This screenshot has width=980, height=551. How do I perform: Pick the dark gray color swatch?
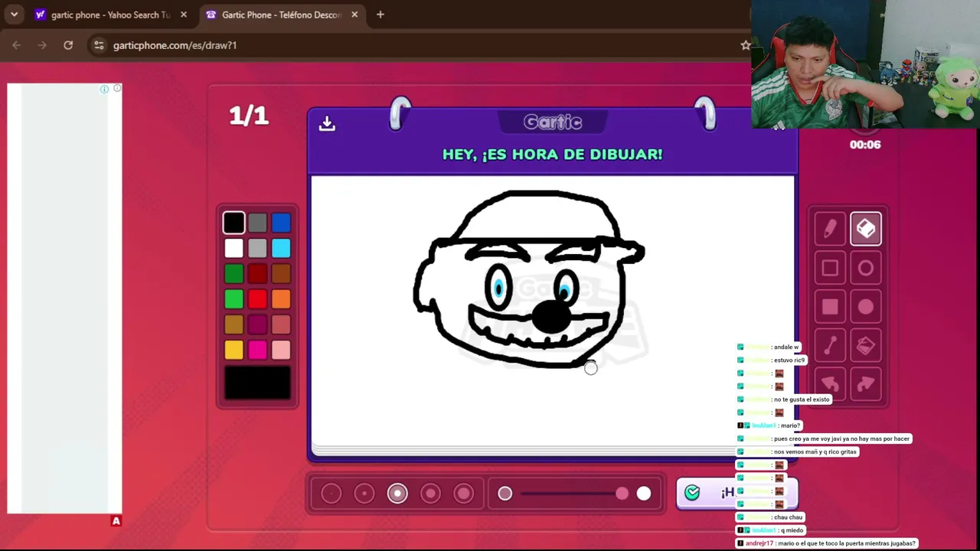click(257, 223)
